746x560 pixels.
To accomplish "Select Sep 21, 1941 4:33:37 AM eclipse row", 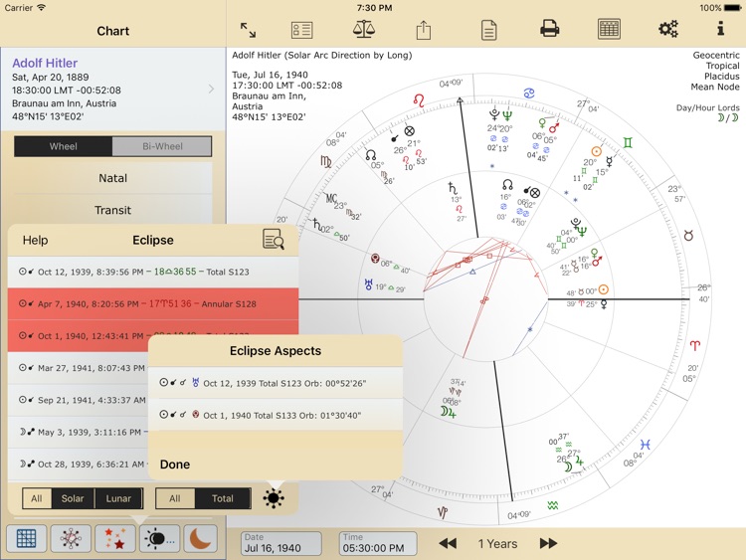I will [79, 400].
